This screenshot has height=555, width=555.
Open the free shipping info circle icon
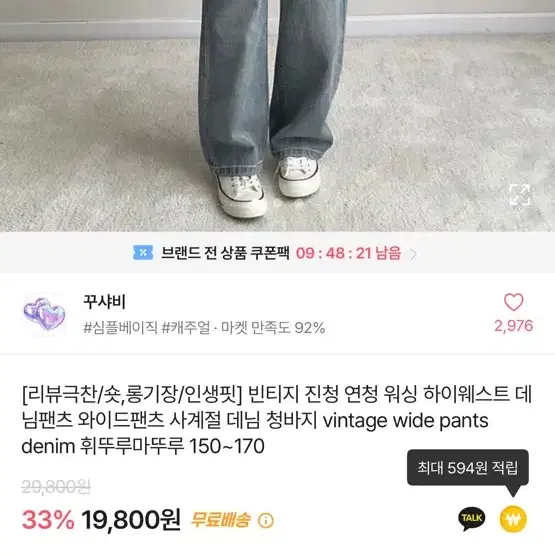(265, 520)
